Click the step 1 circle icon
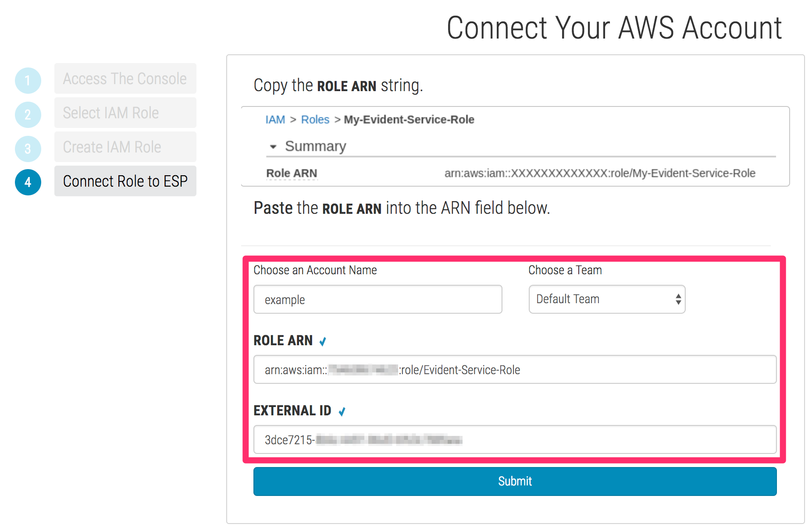This screenshot has width=812, height=531. click(28, 81)
